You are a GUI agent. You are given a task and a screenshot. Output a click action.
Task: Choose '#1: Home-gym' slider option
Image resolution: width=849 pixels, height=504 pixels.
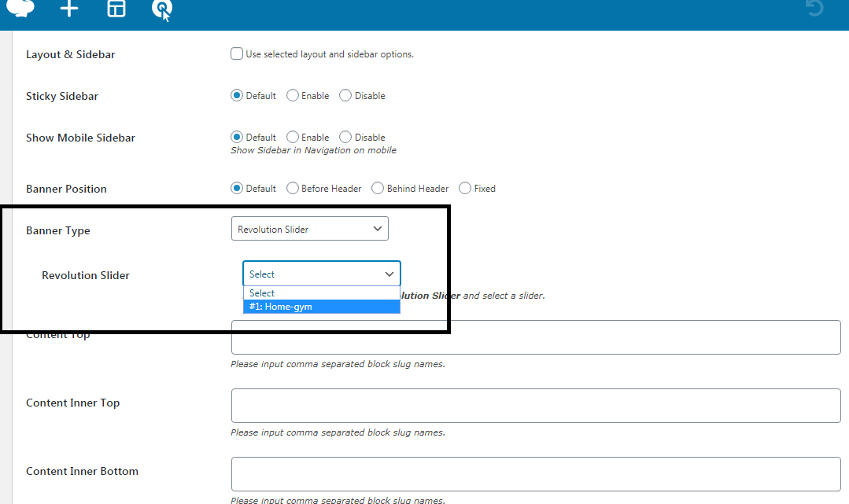point(322,307)
